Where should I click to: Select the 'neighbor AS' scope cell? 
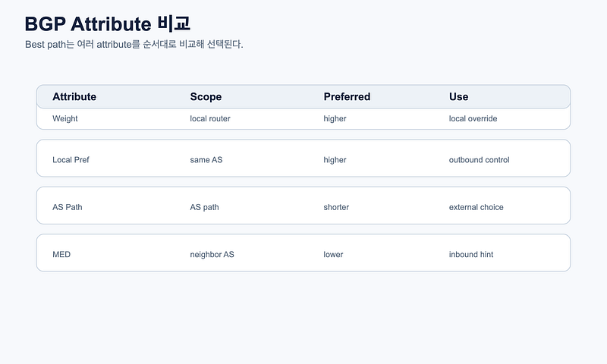(x=212, y=255)
